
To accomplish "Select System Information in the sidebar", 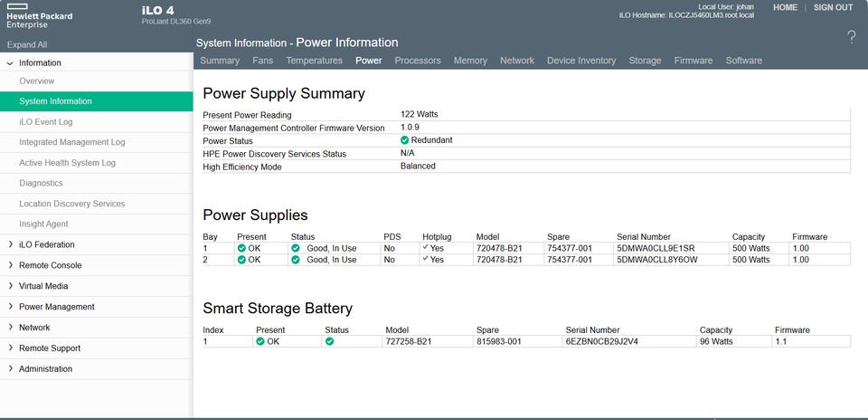I will coord(97,101).
